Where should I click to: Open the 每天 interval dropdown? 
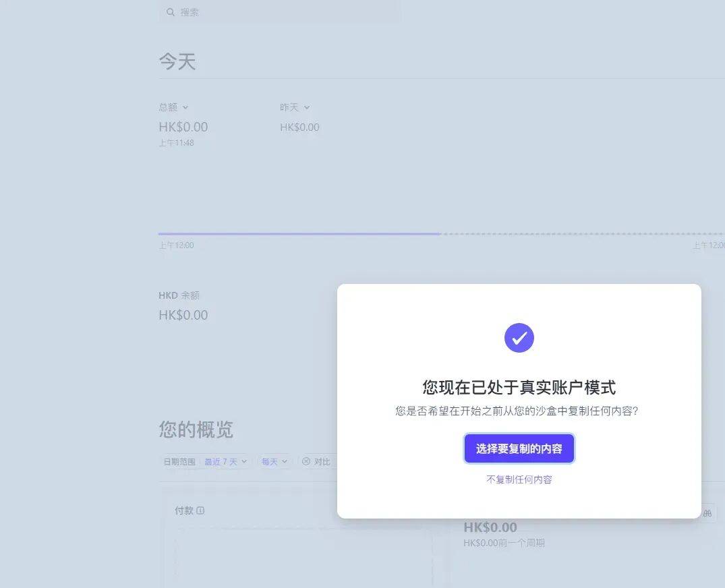click(x=274, y=461)
